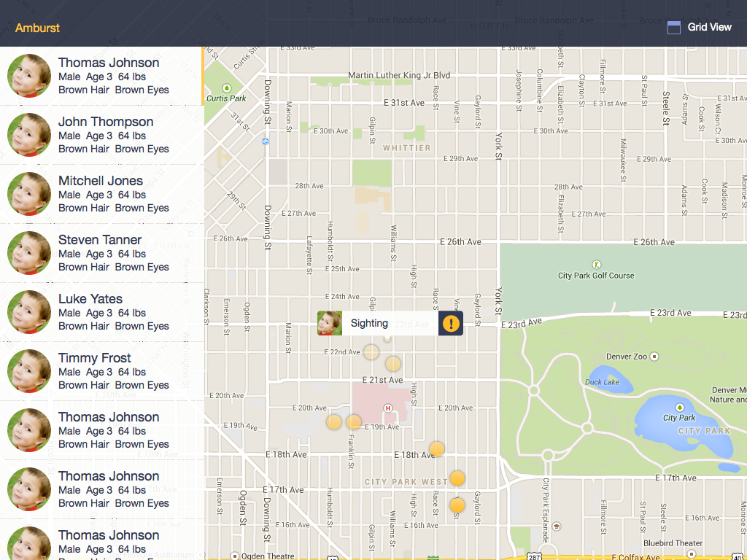Click the Bluebird Theater marker icon
Screen dimensions: 747x560
click(x=692, y=554)
